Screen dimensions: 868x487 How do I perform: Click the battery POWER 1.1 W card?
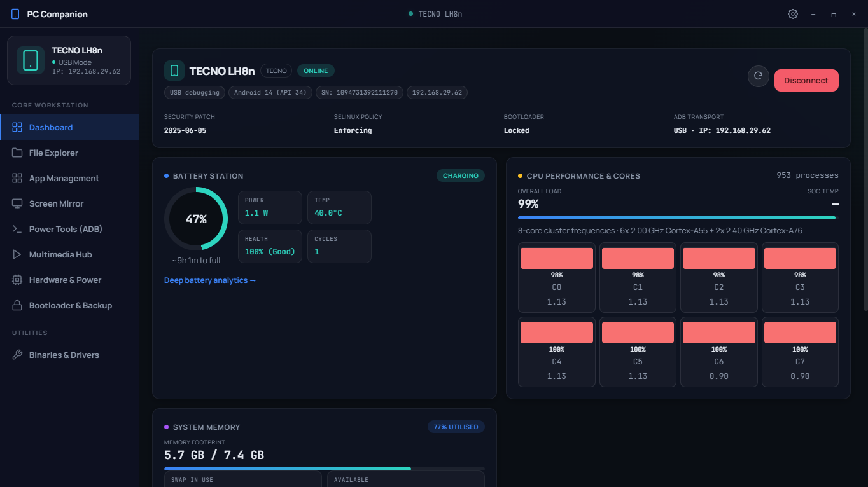click(x=270, y=207)
